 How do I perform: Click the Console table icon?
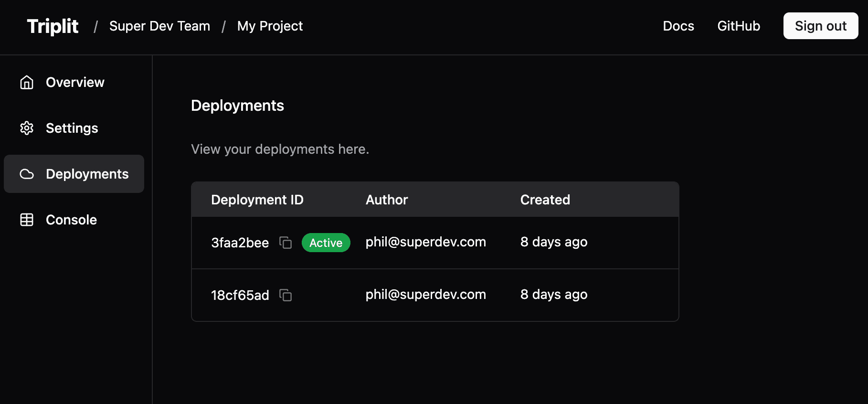27,220
